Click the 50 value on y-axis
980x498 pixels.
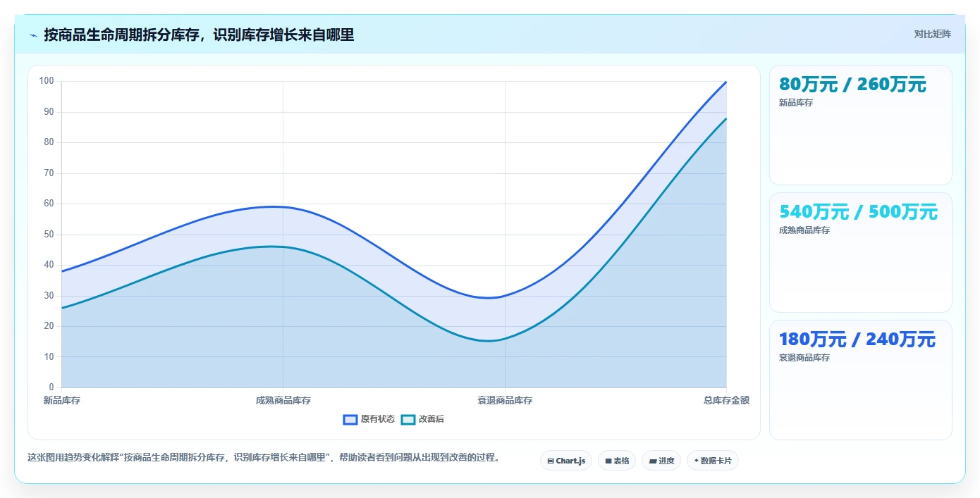tap(49, 234)
